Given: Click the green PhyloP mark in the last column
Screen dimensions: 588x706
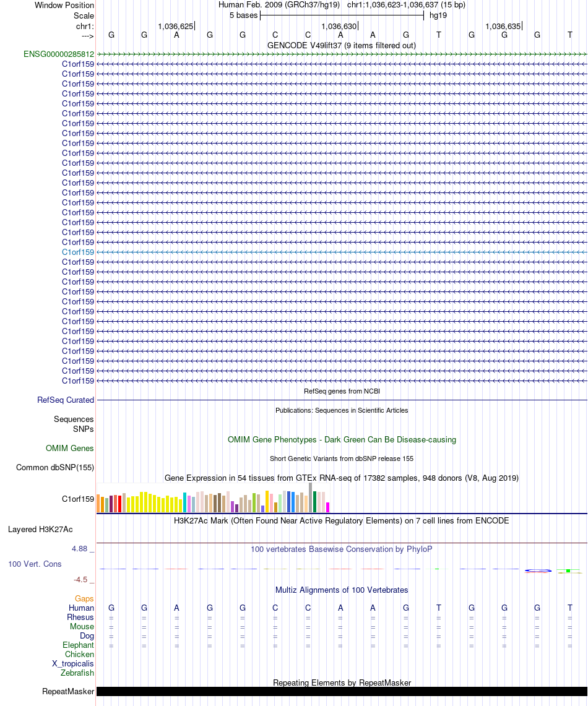Looking at the screenshot, I should [x=568, y=571].
